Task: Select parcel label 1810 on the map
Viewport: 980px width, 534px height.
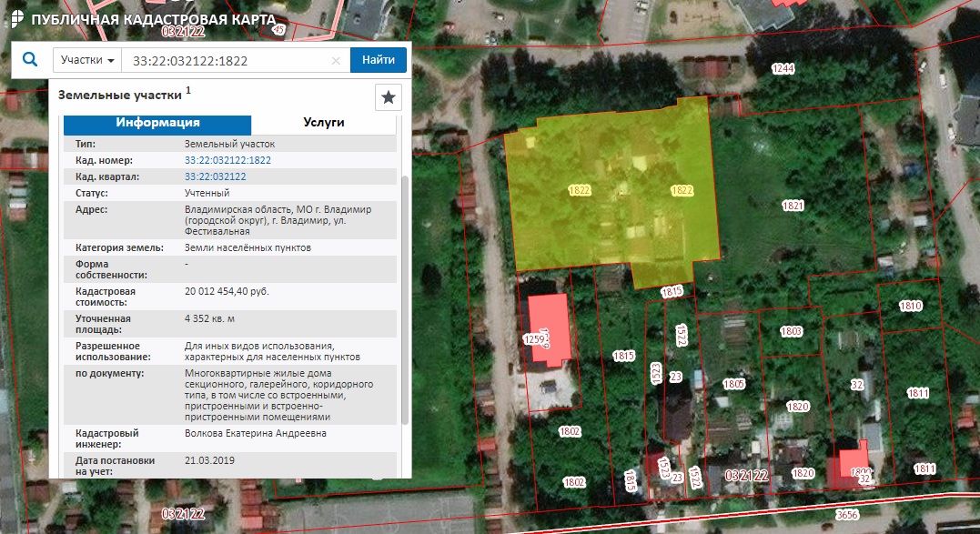Action: pos(910,307)
